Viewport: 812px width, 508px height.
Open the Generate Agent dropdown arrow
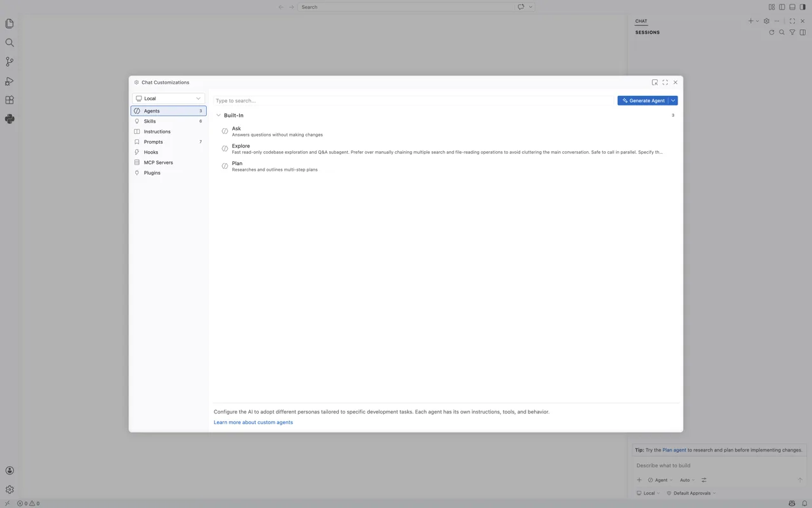point(673,100)
